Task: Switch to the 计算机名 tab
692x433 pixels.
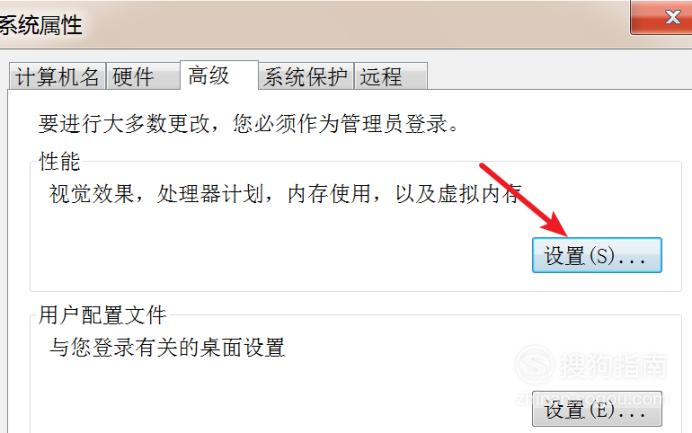Action: (x=57, y=76)
